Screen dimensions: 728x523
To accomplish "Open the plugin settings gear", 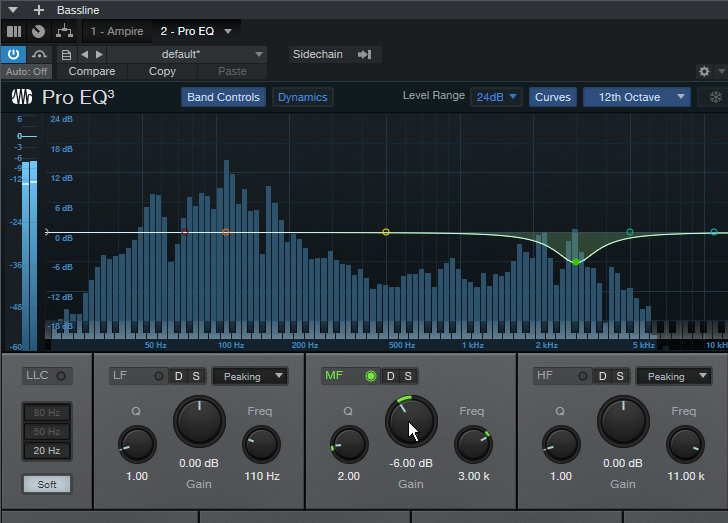I will (704, 72).
